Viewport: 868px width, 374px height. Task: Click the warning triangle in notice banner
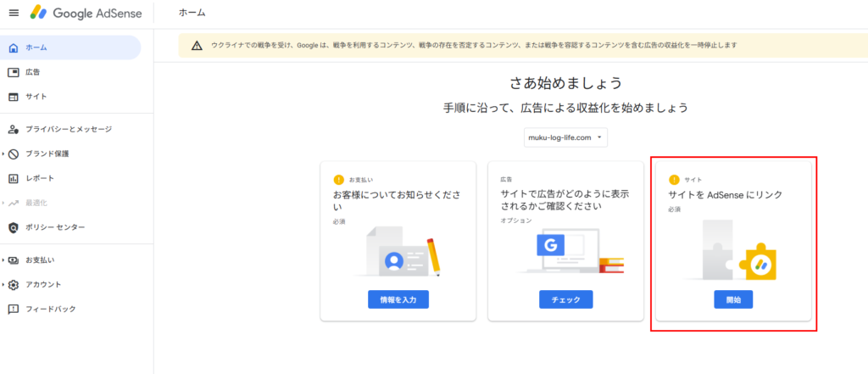coord(197,45)
